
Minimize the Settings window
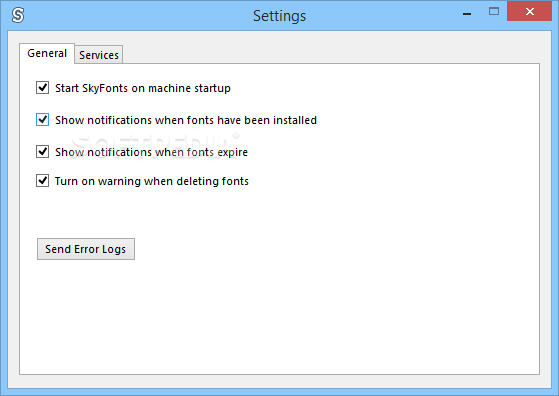(467, 14)
